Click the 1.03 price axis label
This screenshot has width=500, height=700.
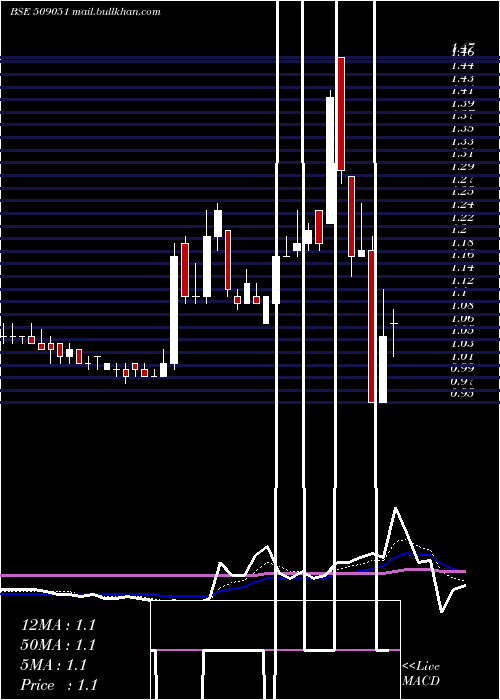point(463,344)
